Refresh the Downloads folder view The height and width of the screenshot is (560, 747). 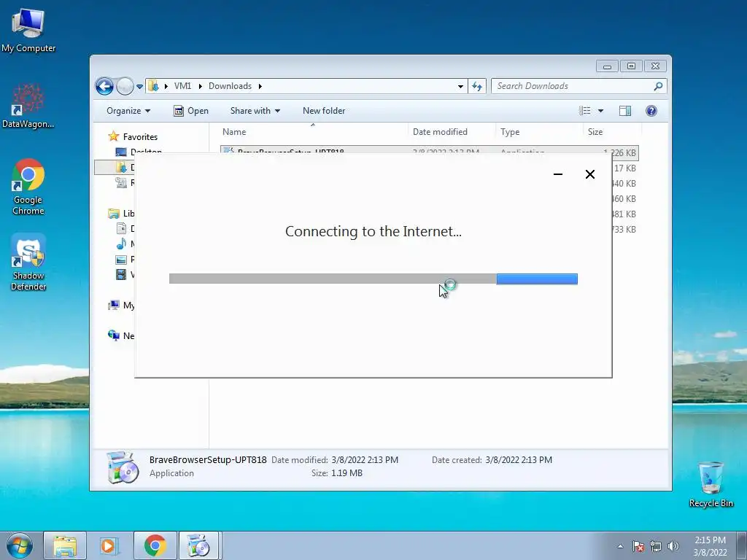pyautogui.click(x=477, y=86)
